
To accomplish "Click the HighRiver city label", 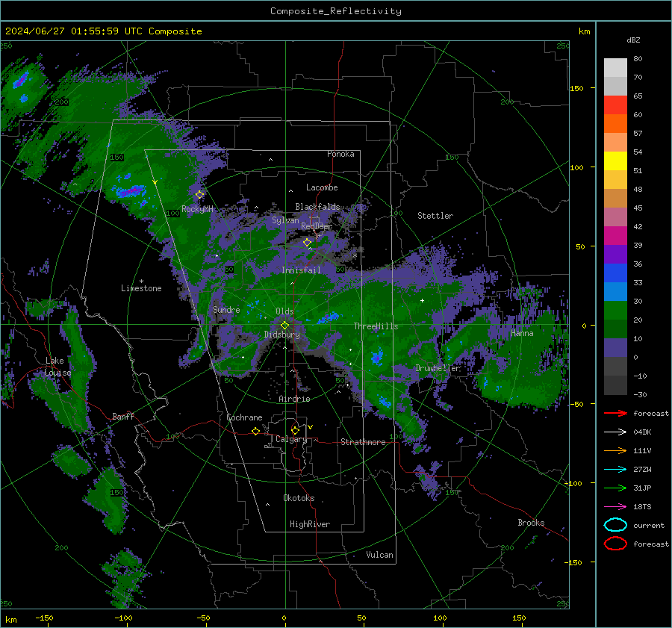I will click(x=310, y=524).
